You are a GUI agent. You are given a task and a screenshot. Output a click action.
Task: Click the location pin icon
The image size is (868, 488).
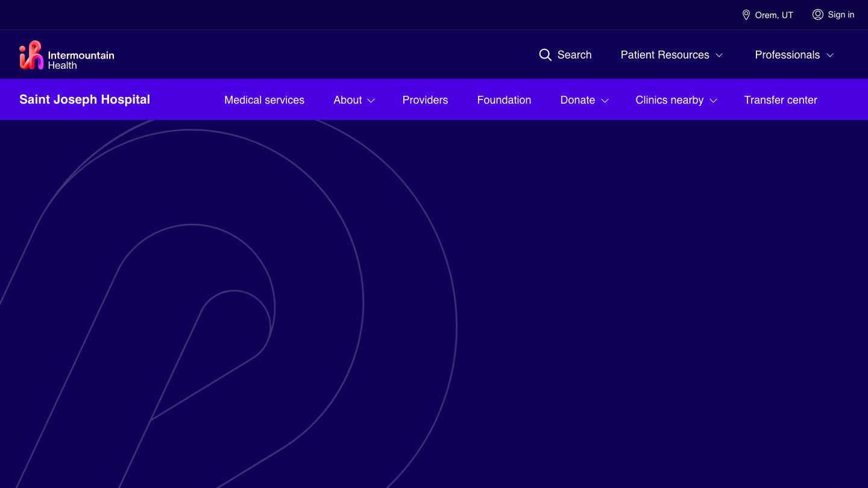pyautogui.click(x=746, y=15)
